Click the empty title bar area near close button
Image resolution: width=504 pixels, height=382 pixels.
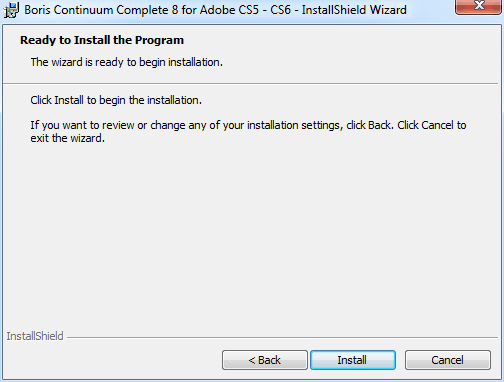tap(431, 10)
